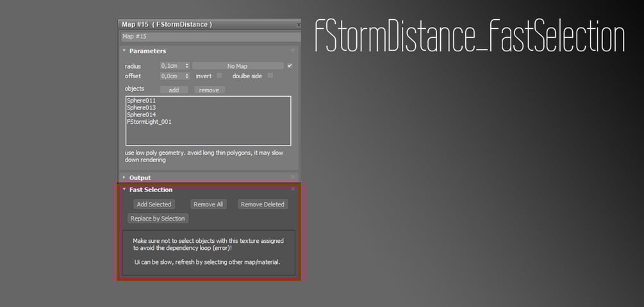The width and height of the screenshot is (644, 307).
Task: Select Sphere011 in the objects list
Action: click(141, 100)
